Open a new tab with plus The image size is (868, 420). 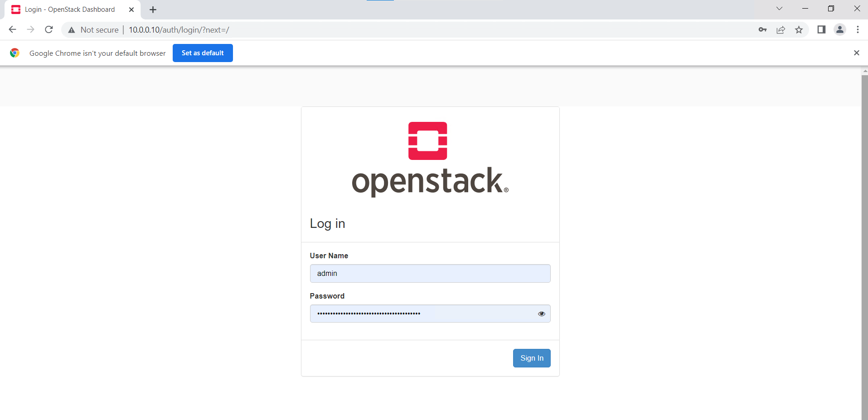pyautogui.click(x=153, y=10)
